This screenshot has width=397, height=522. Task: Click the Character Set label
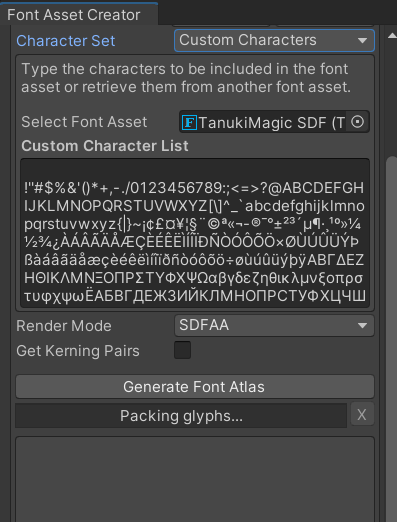[66, 41]
